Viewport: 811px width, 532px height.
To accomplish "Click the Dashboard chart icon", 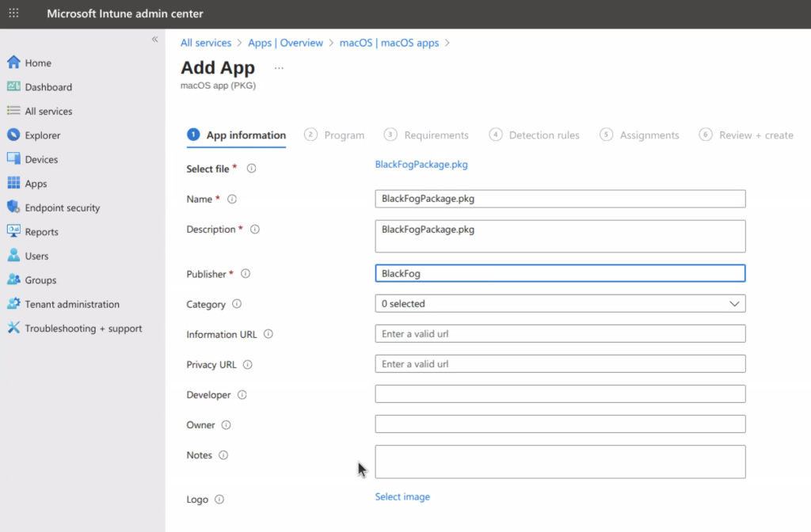I will click(14, 86).
